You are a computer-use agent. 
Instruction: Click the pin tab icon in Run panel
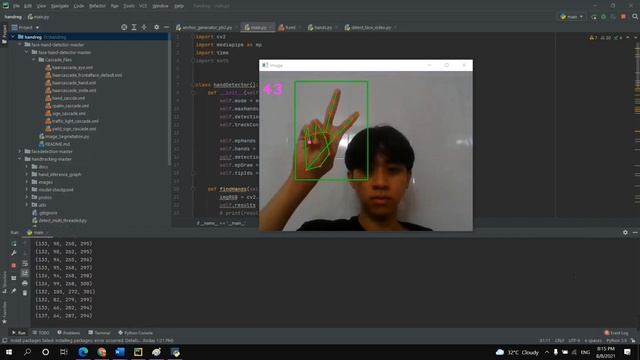pyautogui.click(x=14, y=291)
